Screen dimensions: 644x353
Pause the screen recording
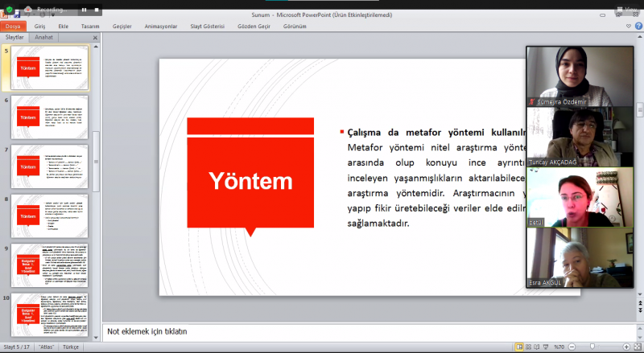[x=84, y=10]
